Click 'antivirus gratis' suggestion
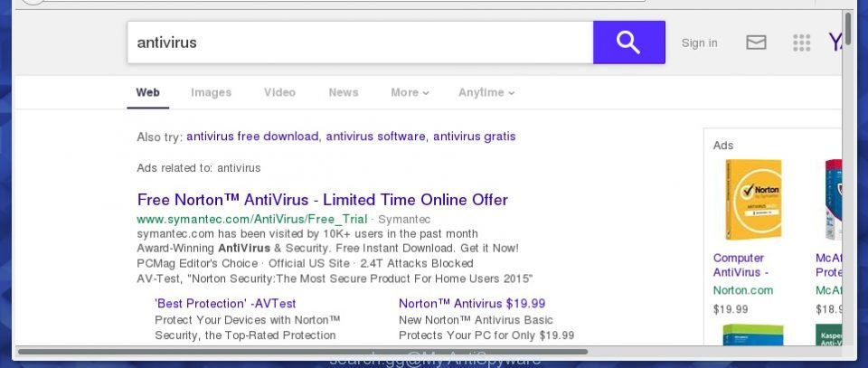Screen dimensions: 868x368 [475, 137]
